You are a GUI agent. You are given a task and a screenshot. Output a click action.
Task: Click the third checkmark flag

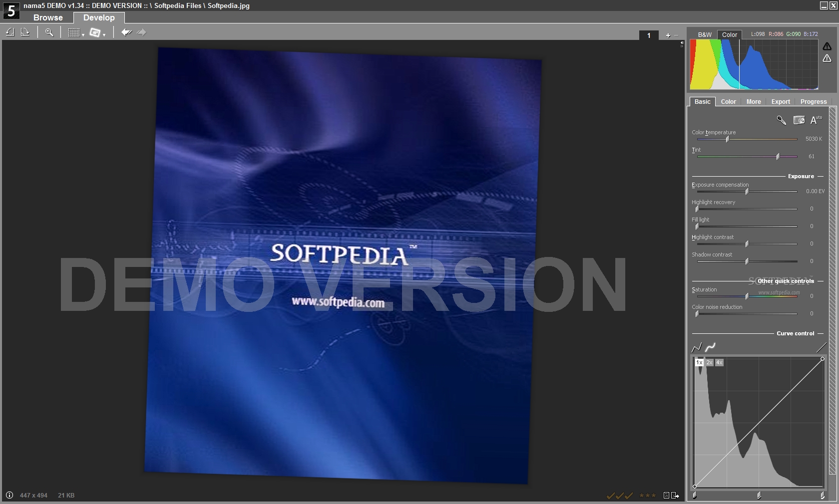point(629,496)
